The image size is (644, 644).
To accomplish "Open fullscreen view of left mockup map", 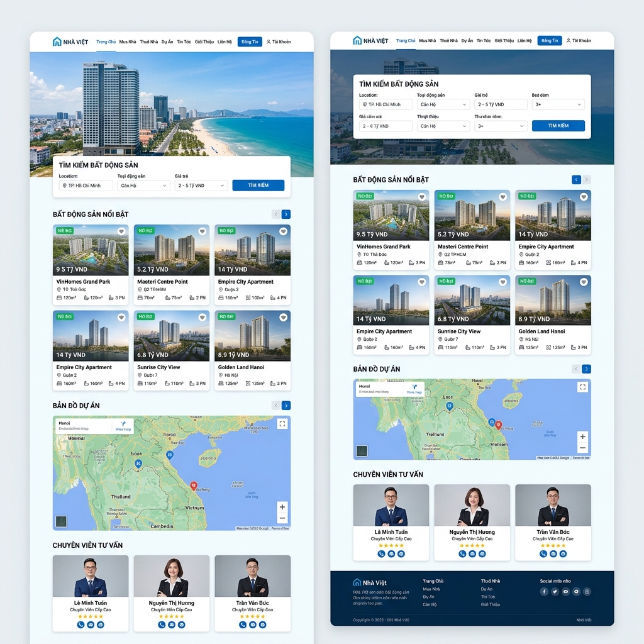I will 282,424.
